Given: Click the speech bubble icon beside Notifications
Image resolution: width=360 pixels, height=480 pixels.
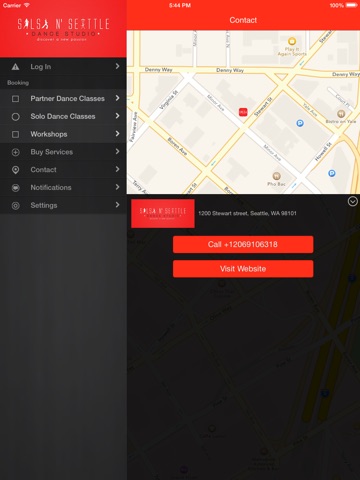Looking at the screenshot, I should 15,188.
